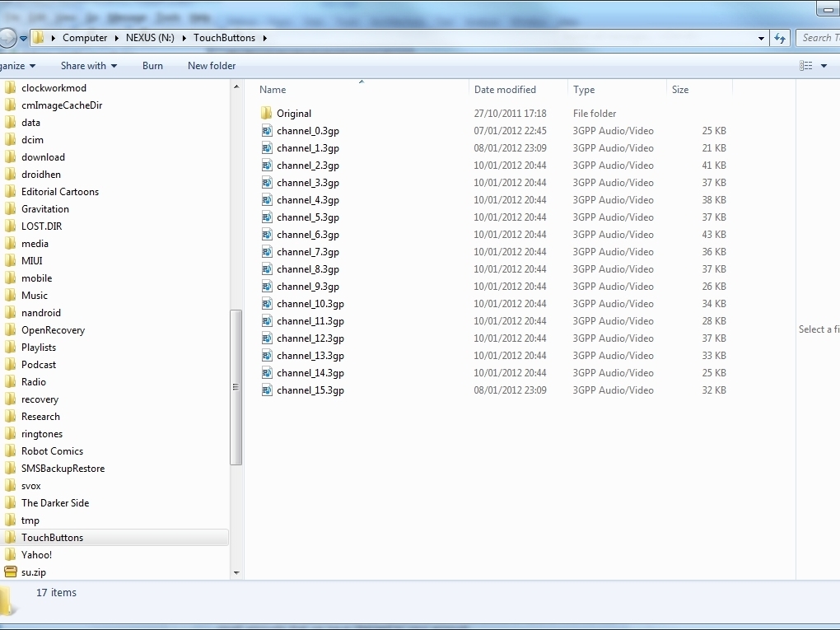Click the su.zip archive icon
Viewport: 840px width, 630px height.
[10, 572]
